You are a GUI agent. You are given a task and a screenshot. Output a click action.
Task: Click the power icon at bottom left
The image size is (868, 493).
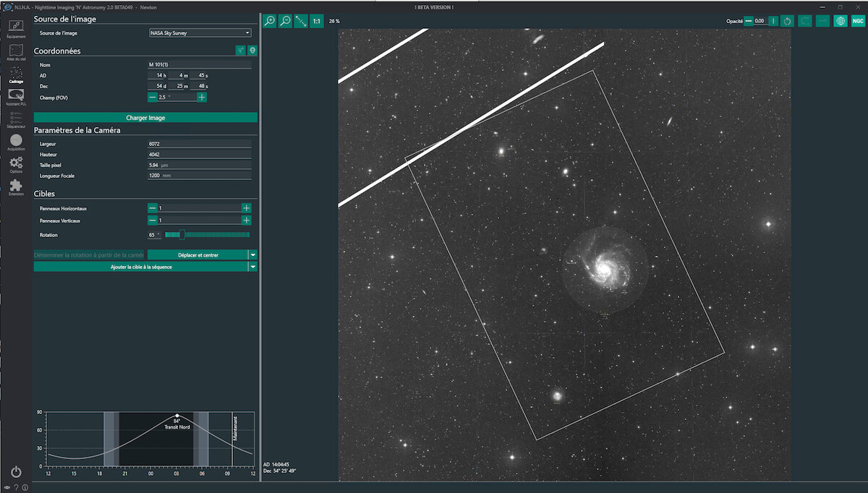[16, 471]
